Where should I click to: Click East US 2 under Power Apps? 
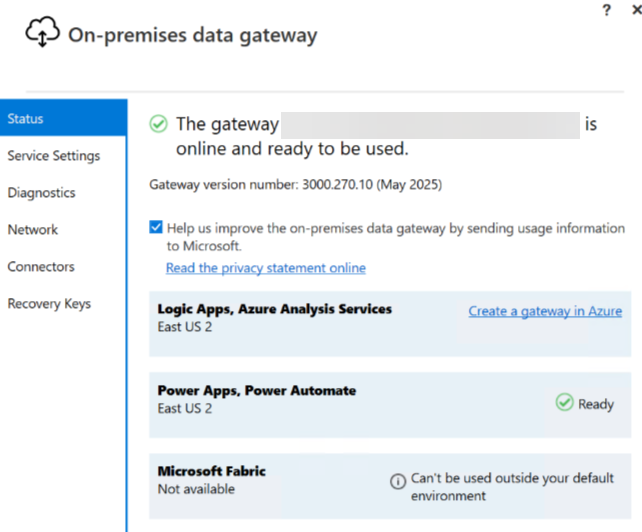coord(185,408)
